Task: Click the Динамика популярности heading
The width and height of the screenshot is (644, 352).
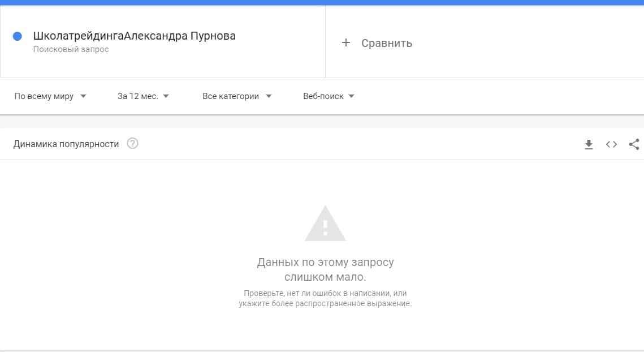Action: click(66, 144)
